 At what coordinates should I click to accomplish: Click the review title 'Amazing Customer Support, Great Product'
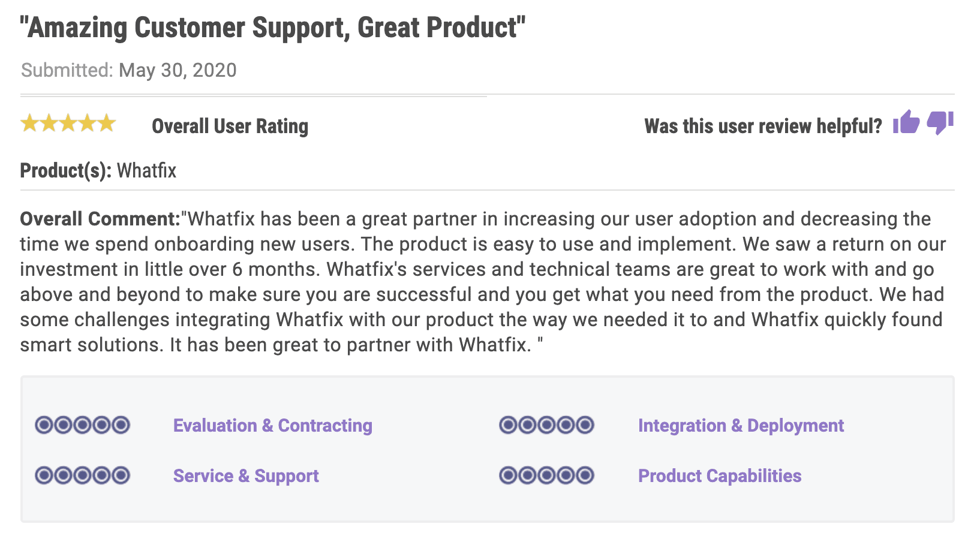[x=273, y=28]
